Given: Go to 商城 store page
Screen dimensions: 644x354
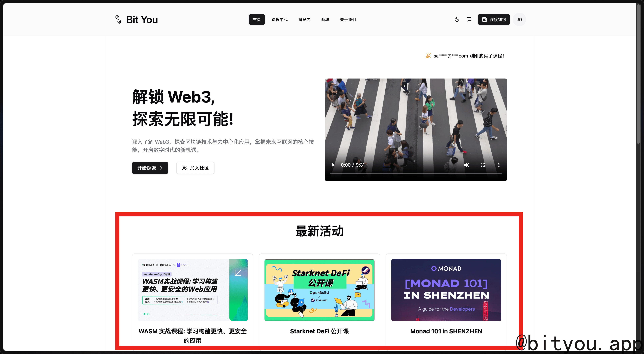Looking at the screenshot, I should point(325,19).
